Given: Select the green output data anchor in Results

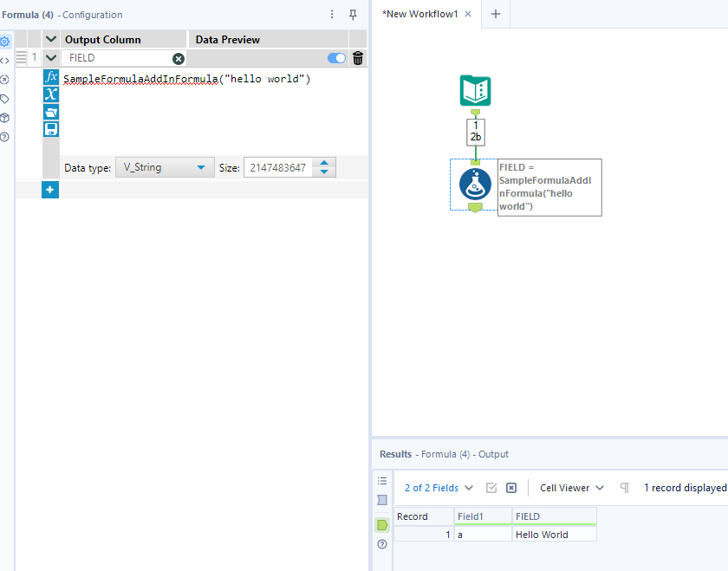Looking at the screenshot, I should 382,525.
